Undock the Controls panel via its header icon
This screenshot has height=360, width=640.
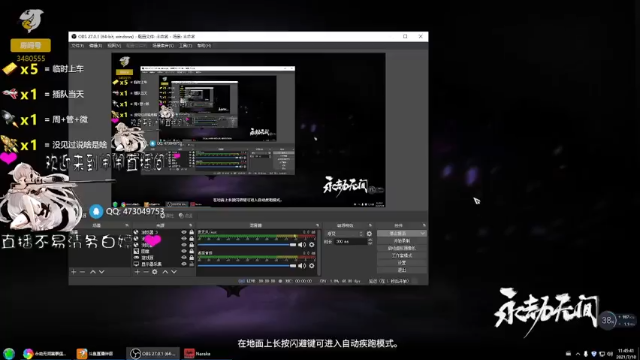[x=424, y=225]
